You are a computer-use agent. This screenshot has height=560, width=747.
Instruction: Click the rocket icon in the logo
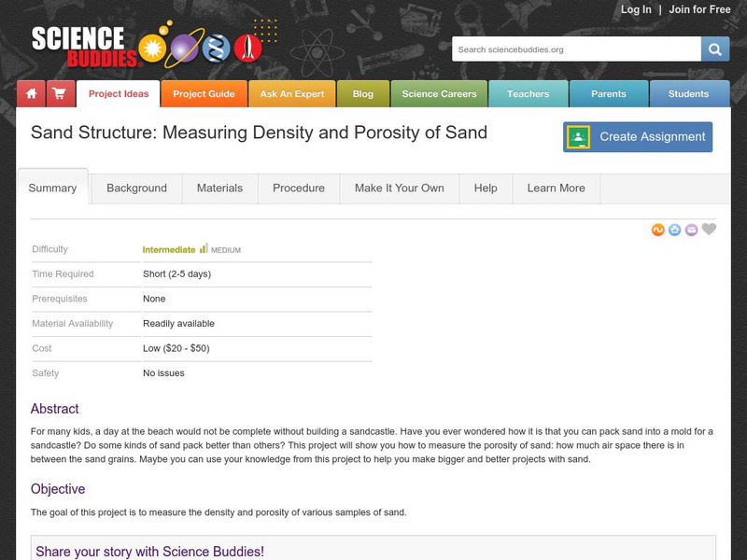pos(247,47)
